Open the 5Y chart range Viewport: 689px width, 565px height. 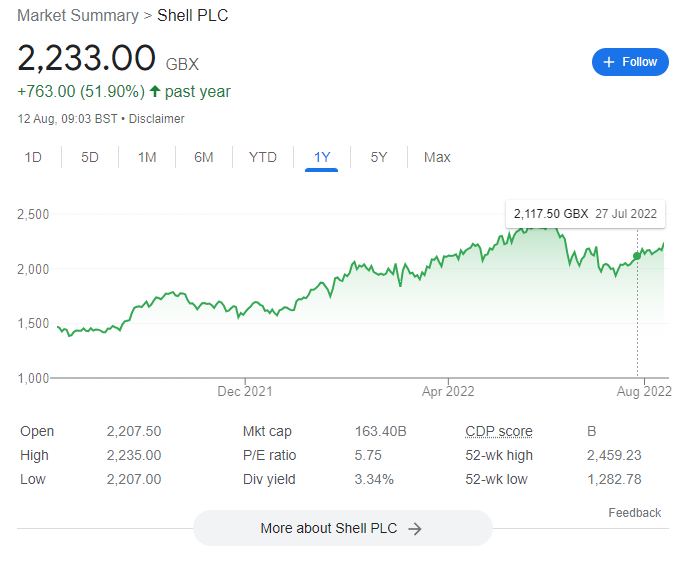point(379,157)
